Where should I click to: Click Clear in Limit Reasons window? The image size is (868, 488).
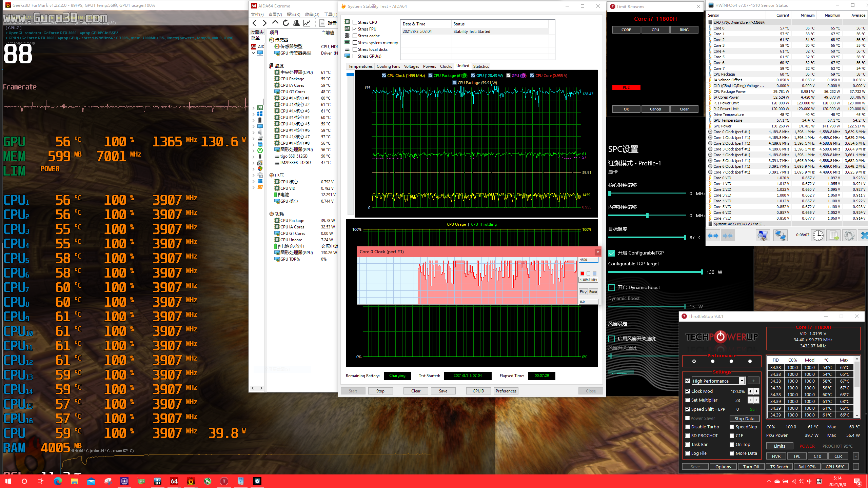point(684,109)
